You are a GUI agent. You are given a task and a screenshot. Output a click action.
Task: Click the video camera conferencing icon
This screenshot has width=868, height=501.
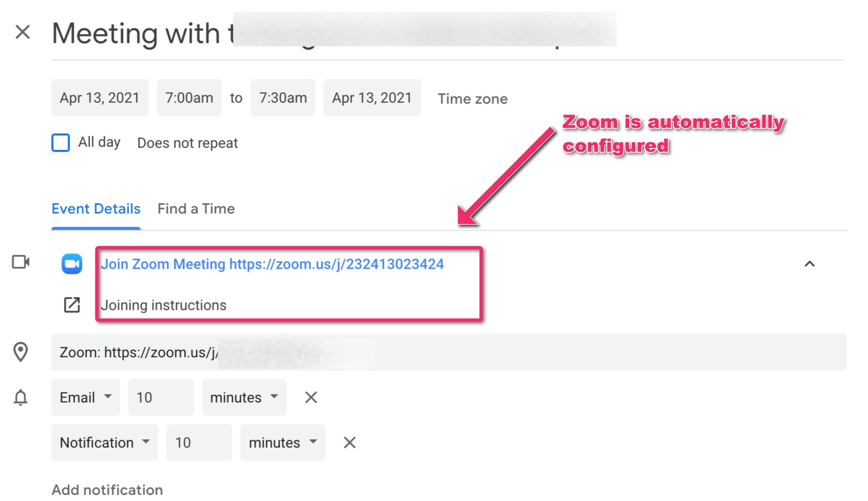point(21,262)
